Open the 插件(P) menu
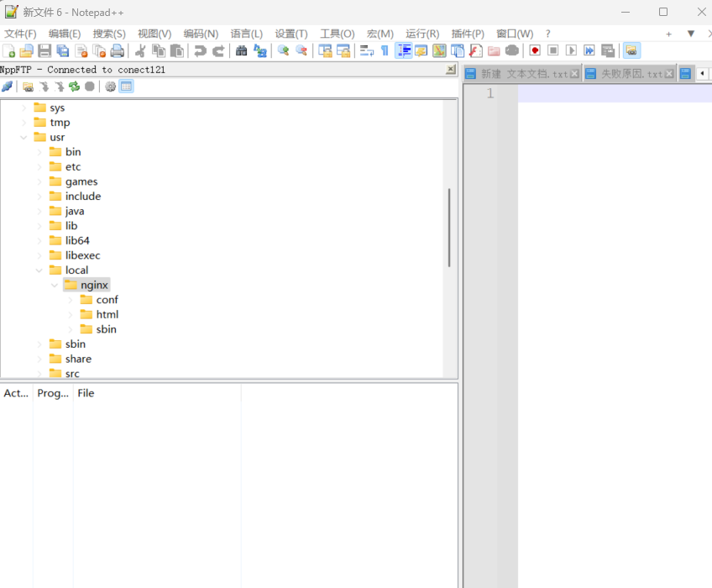Image resolution: width=712 pixels, height=588 pixels. 467,34
